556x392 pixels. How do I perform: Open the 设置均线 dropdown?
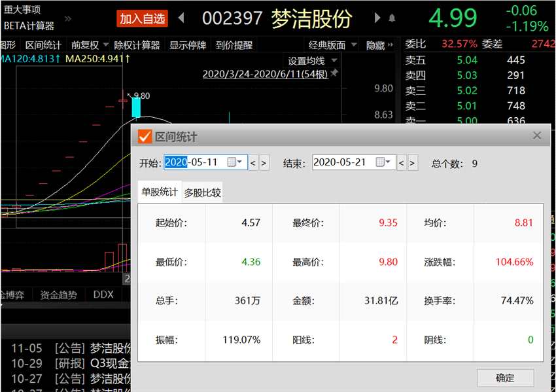coord(312,61)
